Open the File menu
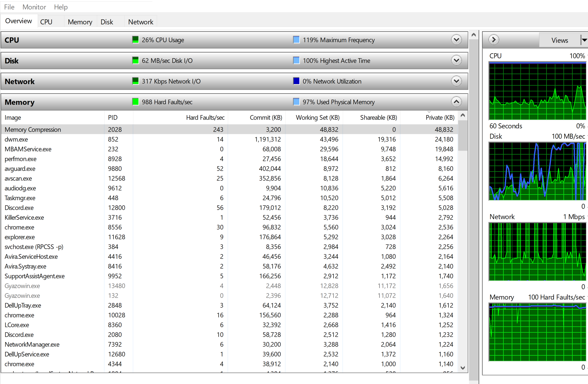 tap(9, 7)
